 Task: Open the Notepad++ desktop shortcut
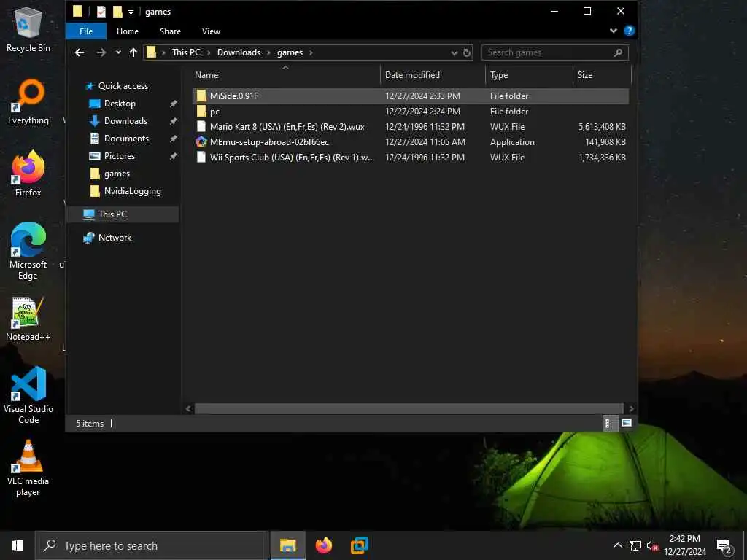point(28,319)
